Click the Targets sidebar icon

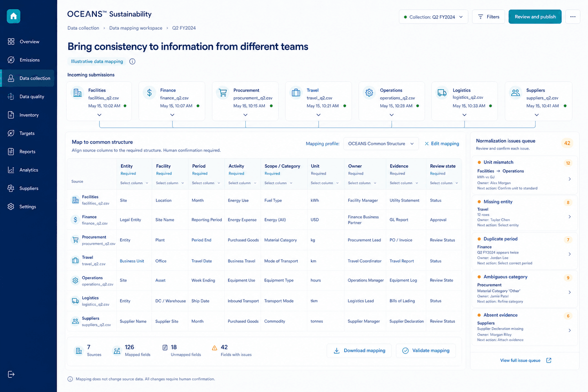click(11, 133)
